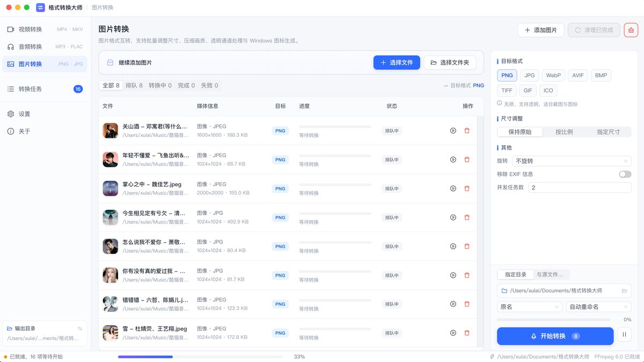Image resolution: width=644 pixels, height=362 pixels.
Task: Click the output directory path field
Action: coord(564,291)
